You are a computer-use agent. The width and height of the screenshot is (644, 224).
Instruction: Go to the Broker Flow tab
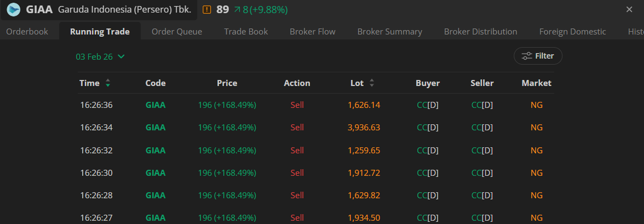coord(312,31)
